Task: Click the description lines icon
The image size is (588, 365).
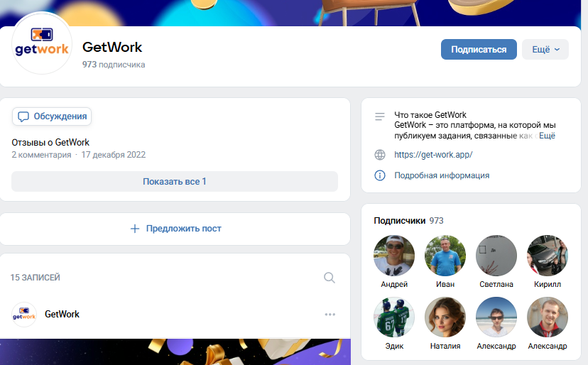Action: [x=380, y=116]
